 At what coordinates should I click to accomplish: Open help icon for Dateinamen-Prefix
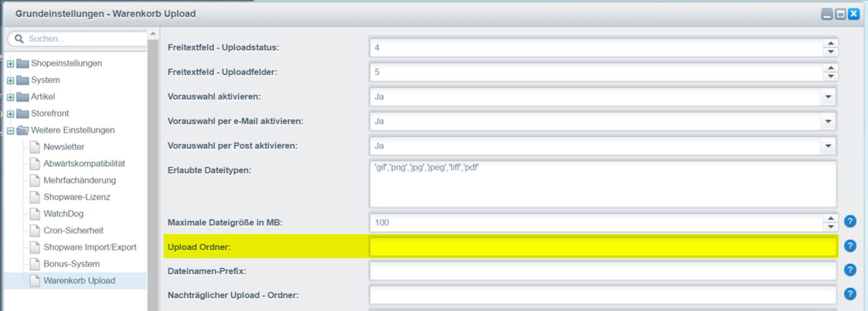(x=850, y=270)
